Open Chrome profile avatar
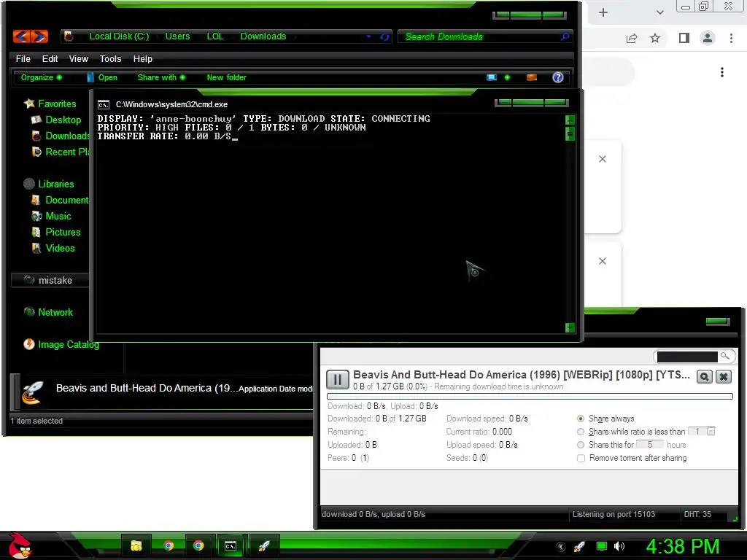The width and height of the screenshot is (747, 560). point(708,38)
